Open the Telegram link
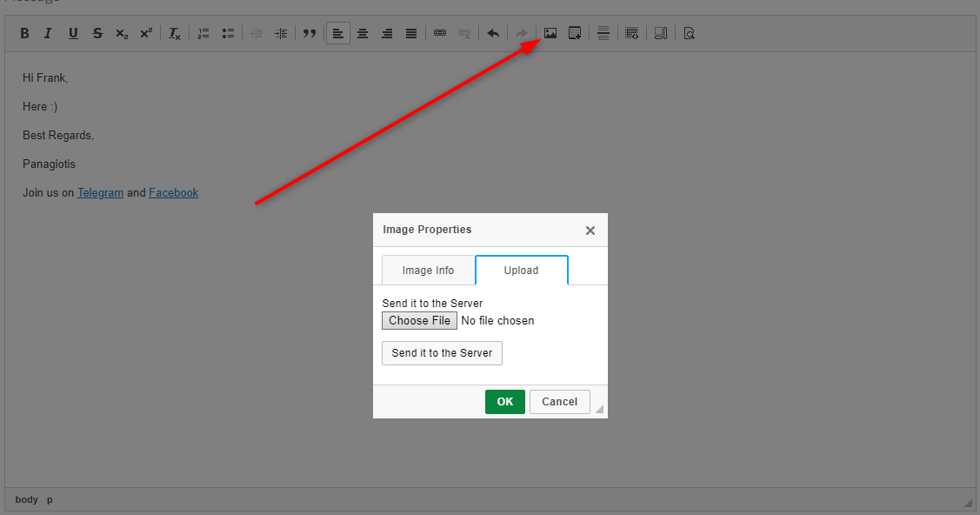 (x=100, y=192)
